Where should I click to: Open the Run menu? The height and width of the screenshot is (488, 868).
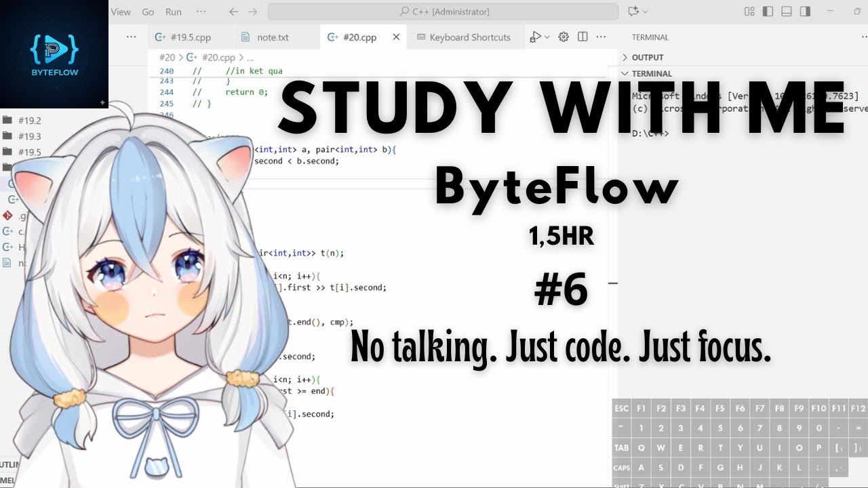point(174,12)
